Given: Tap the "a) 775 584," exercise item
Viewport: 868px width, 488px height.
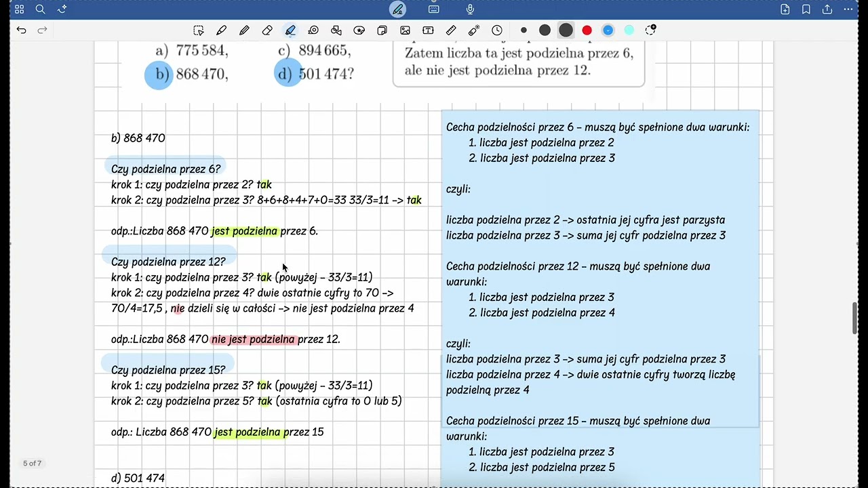Looking at the screenshot, I should (192, 51).
